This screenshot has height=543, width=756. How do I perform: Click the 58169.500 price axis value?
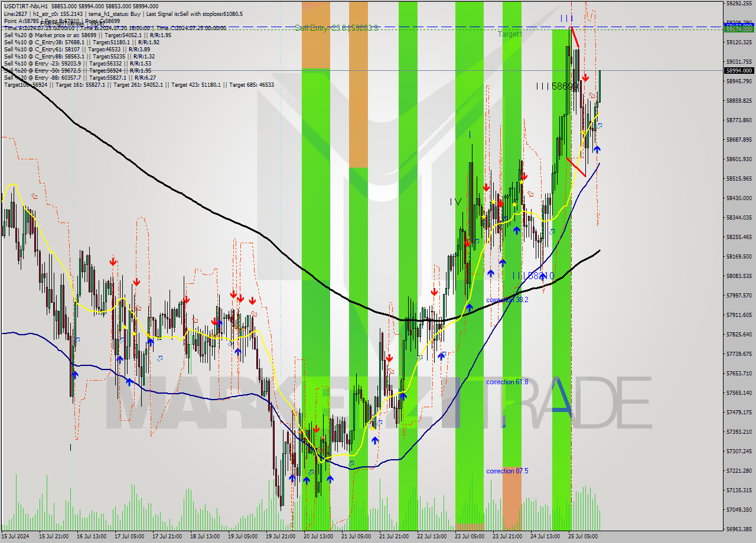tap(739, 257)
